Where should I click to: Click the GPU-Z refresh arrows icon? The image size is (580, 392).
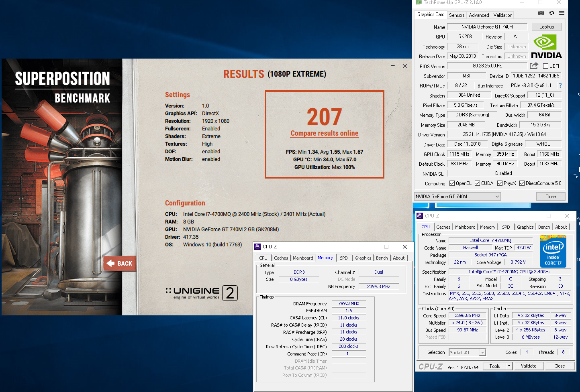(x=551, y=13)
